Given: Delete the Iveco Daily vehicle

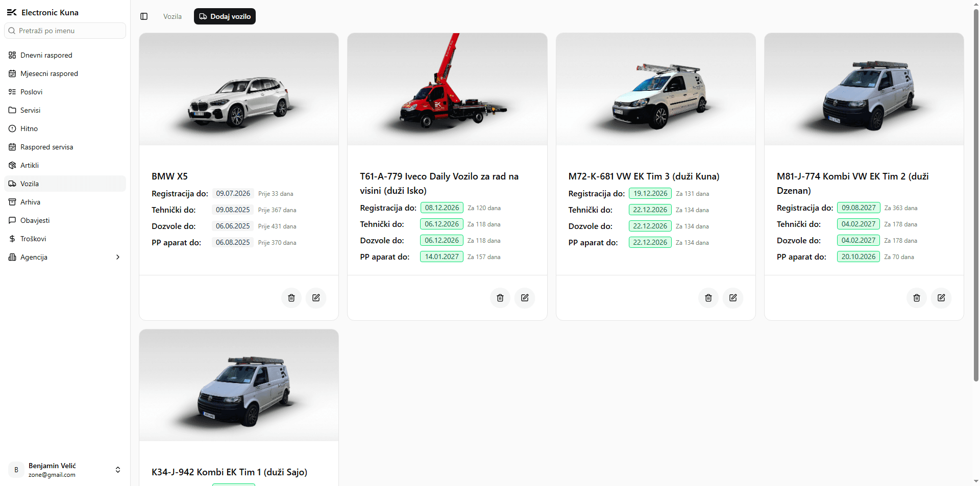Looking at the screenshot, I should click(x=500, y=298).
